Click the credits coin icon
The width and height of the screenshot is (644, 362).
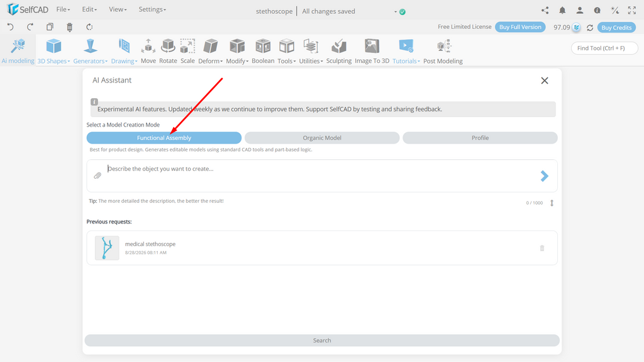tap(577, 28)
